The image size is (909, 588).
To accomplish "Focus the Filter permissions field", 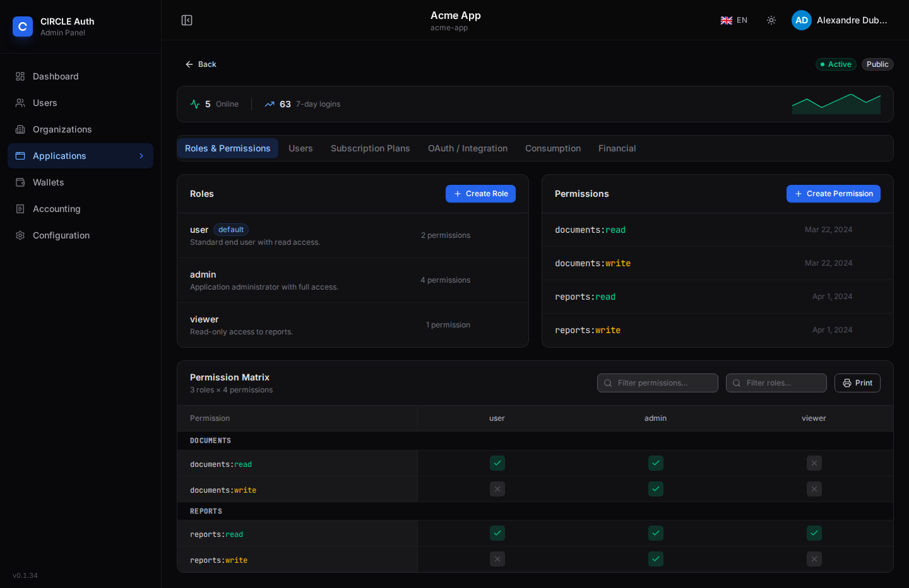I will tap(658, 383).
